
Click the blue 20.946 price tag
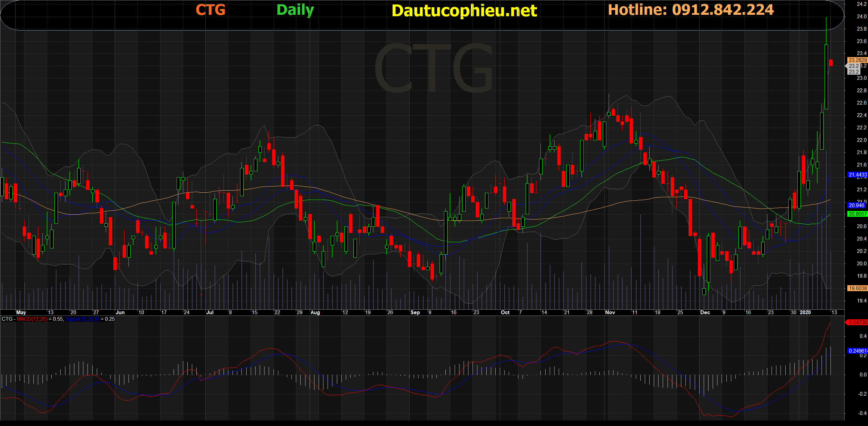pos(857,205)
